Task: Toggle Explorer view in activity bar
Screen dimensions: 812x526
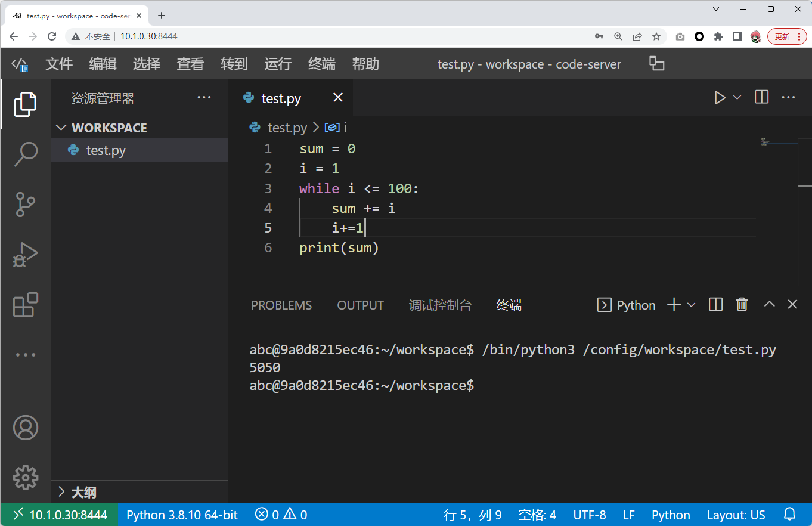Action: pyautogui.click(x=25, y=104)
